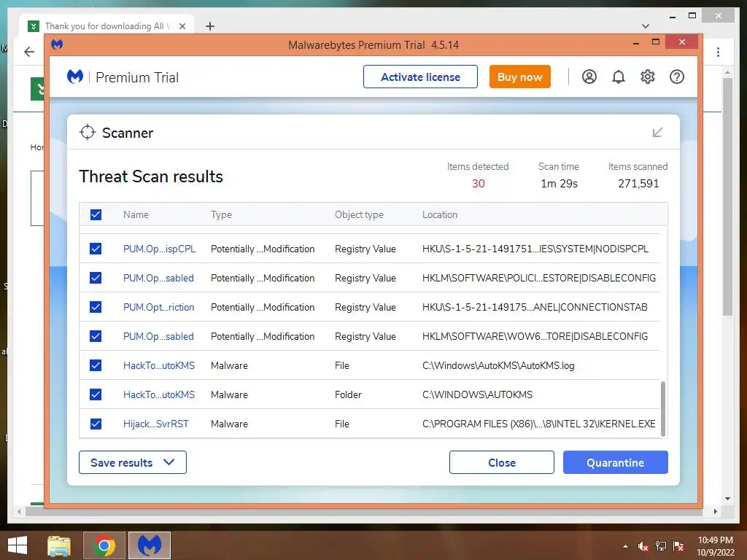This screenshot has width=747, height=560.
Task: Open the PUM.Opt...riction threat link
Action: 158,307
